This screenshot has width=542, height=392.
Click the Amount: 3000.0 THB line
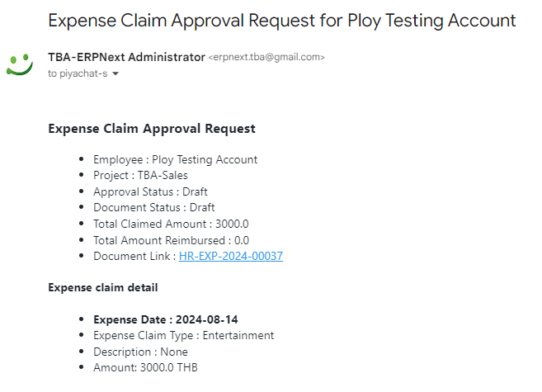[145, 367]
